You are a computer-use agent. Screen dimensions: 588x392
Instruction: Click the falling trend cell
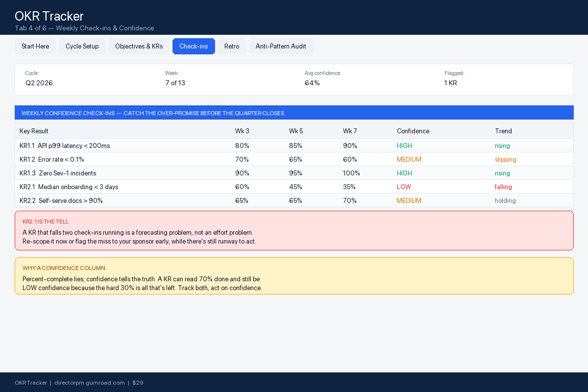point(503,187)
